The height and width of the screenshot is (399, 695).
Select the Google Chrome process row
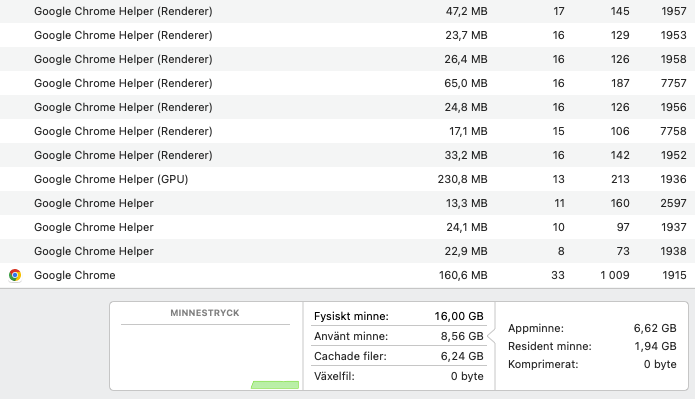pyautogui.click(x=348, y=275)
